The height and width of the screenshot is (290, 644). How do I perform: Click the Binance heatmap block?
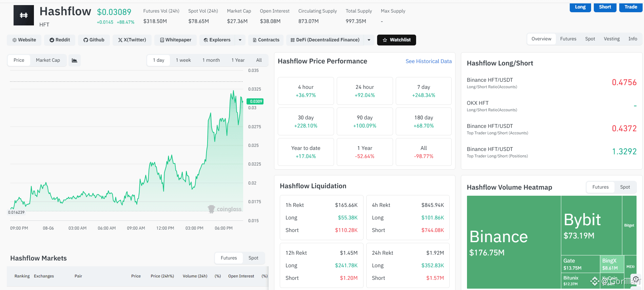coord(514,242)
